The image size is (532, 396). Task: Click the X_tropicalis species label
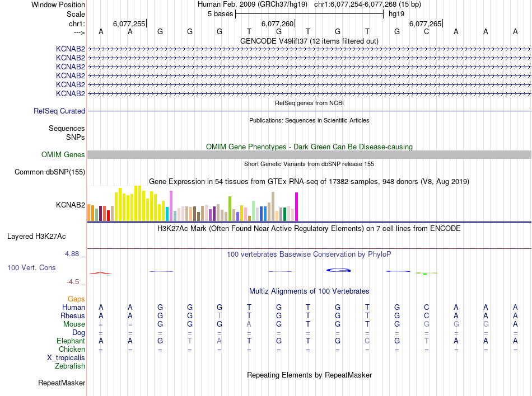click(66, 358)
